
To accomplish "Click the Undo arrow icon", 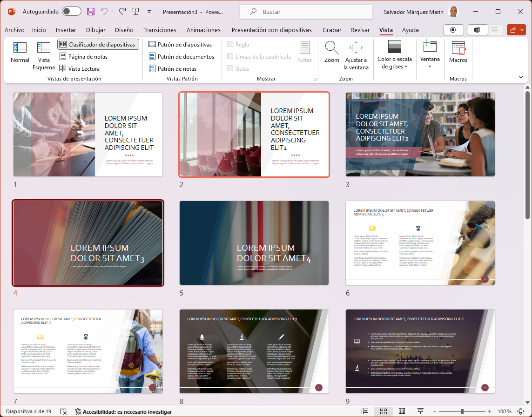I will pyautogui.click(x=104, y=12).
